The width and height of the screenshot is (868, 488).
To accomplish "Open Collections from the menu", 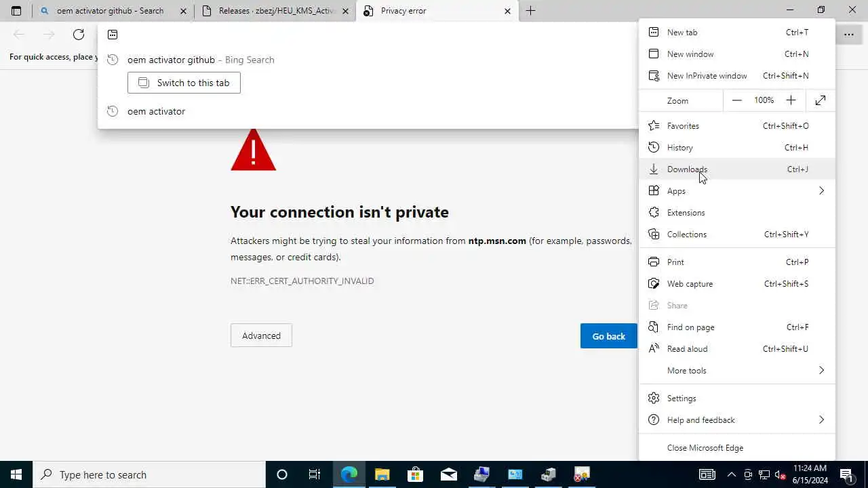I will (x=737, y=235).
